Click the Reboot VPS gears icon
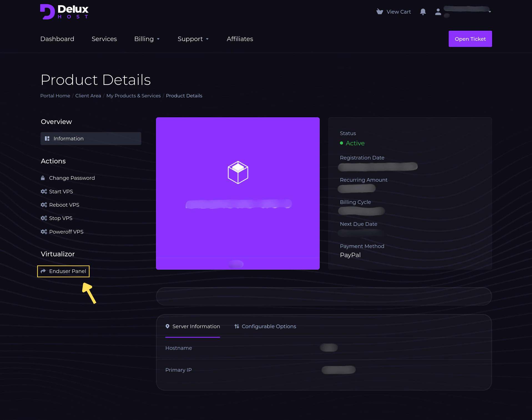The image size is (532, 420). click(x=44, y=205)
